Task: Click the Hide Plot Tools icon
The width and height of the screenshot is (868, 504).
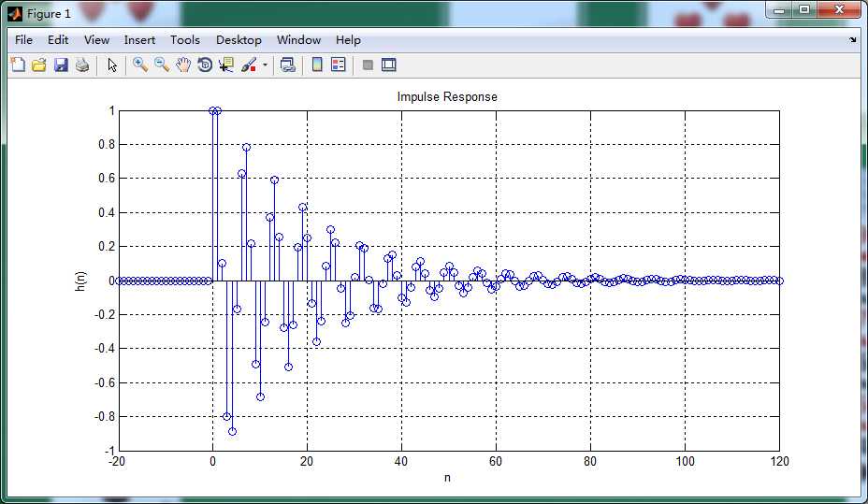Action: click(368, 65)
